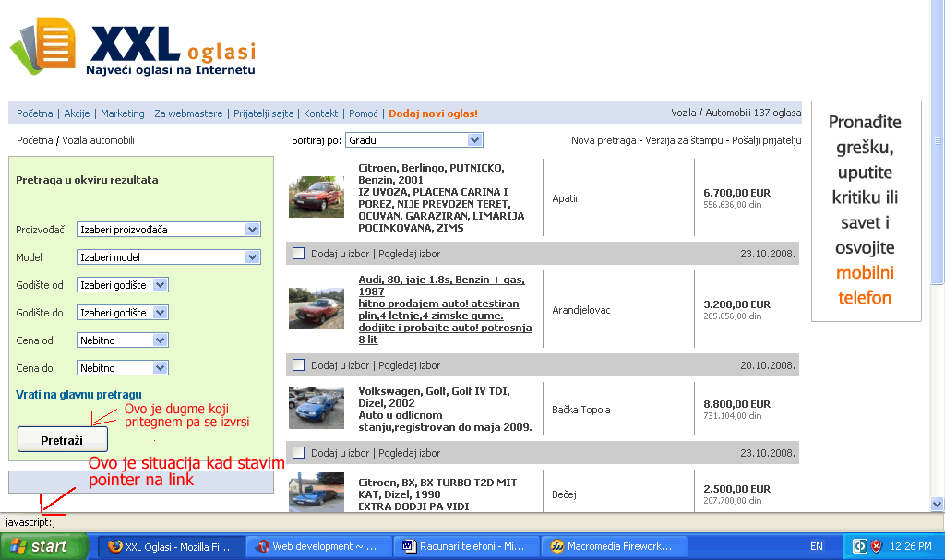Open the Volkswagen Golf car thumbnail
Image resolution: width=945 pixels, height=560 pixels.
coord(317,408)
